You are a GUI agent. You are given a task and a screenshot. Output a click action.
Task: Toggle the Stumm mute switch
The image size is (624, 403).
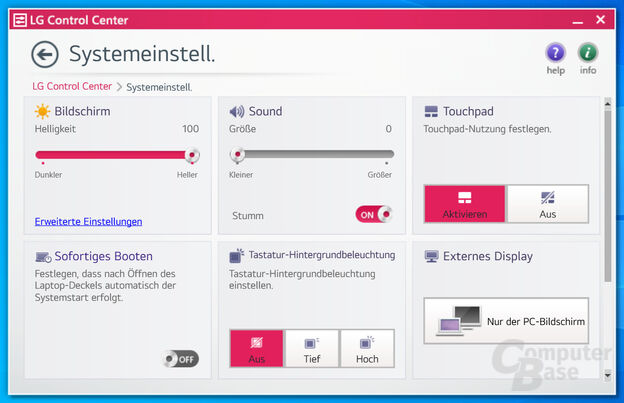point(374,214)
